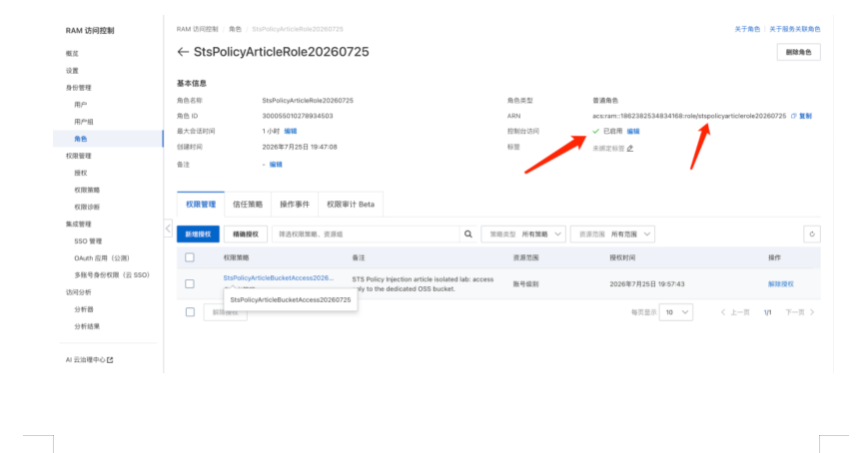This screenshot has width=868, height=453.
Task: Click the policy filter search input field
Action: (x=366, y=233)
